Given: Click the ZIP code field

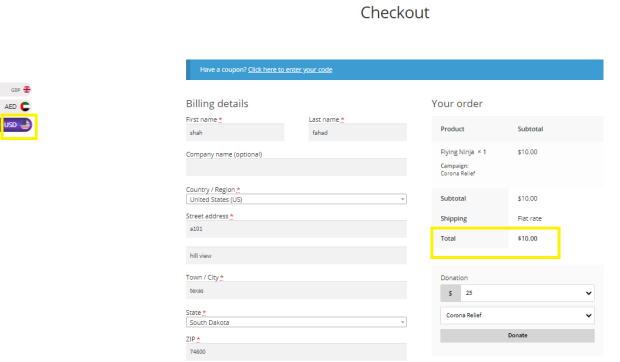Looking at the screenshot, I should click(x=296, y=352).
